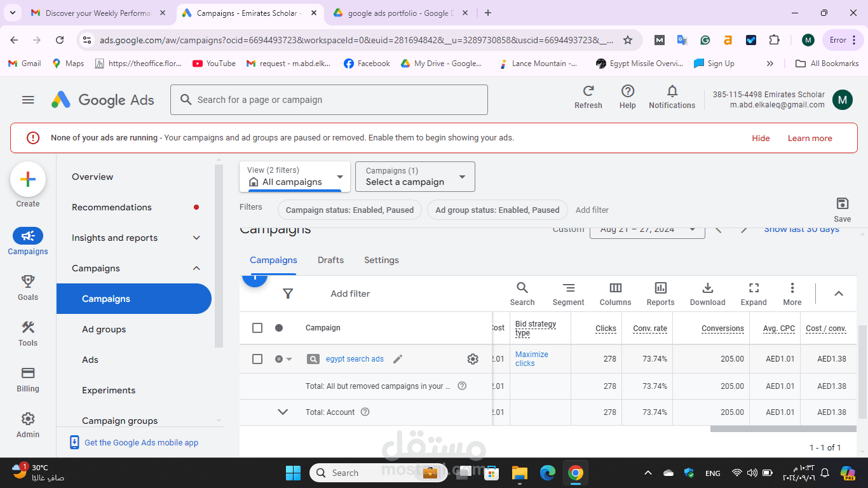Sort by the Conversions column header
The image size is (868, 488).
click(x=722, y=329)
